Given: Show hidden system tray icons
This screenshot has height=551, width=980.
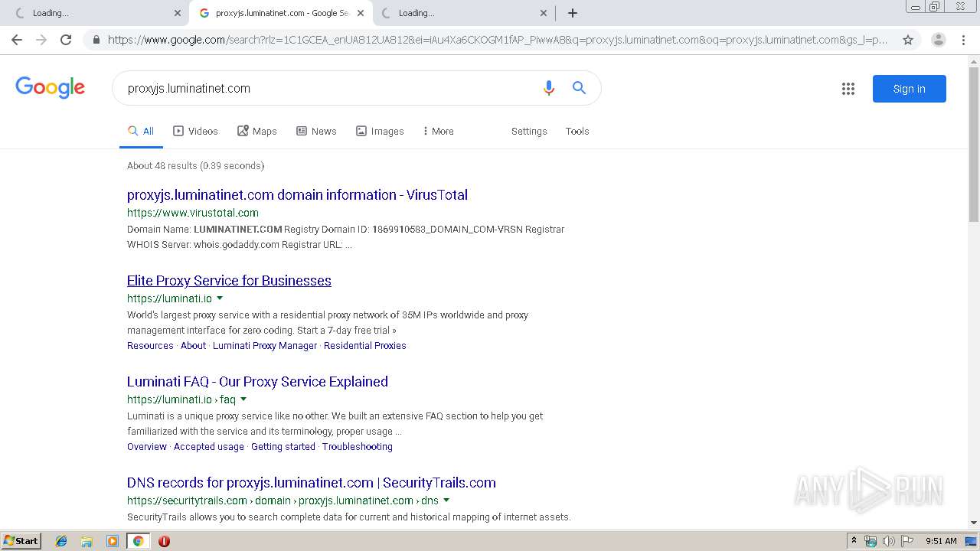Looking at the screenshot, I should (854, 541).
